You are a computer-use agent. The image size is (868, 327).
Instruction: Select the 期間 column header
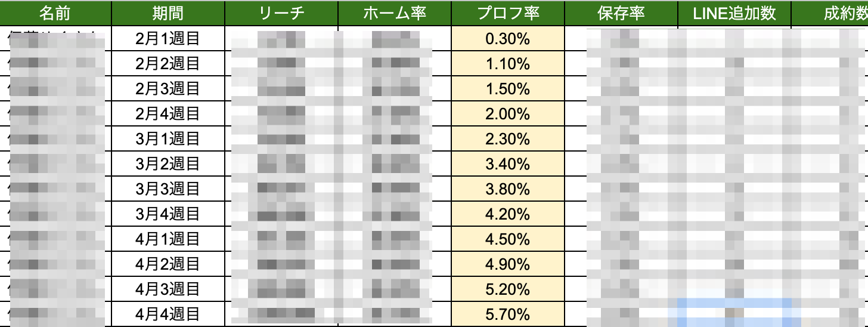pos(168,13)
